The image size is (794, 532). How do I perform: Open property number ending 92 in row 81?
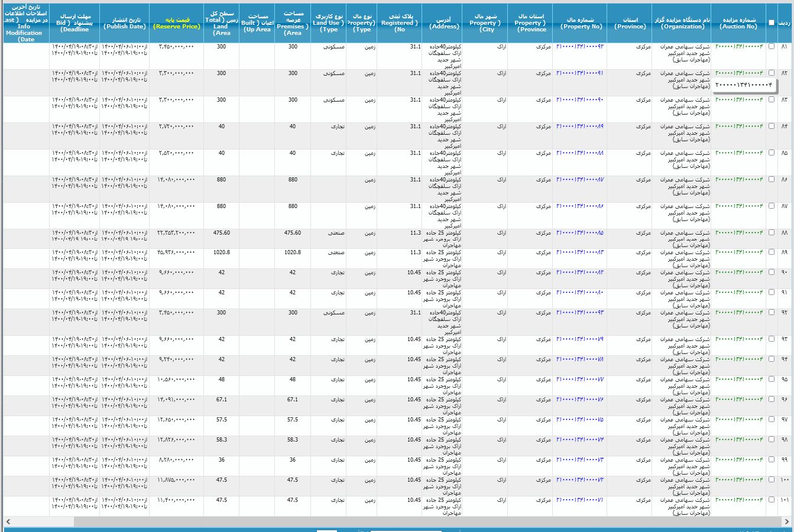tap(580, 46)
